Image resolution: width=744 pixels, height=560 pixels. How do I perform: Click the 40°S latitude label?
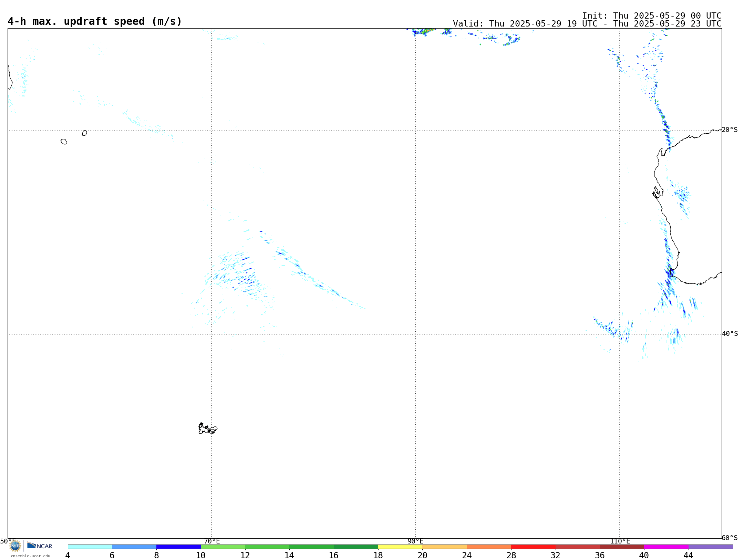pos(730,334)
